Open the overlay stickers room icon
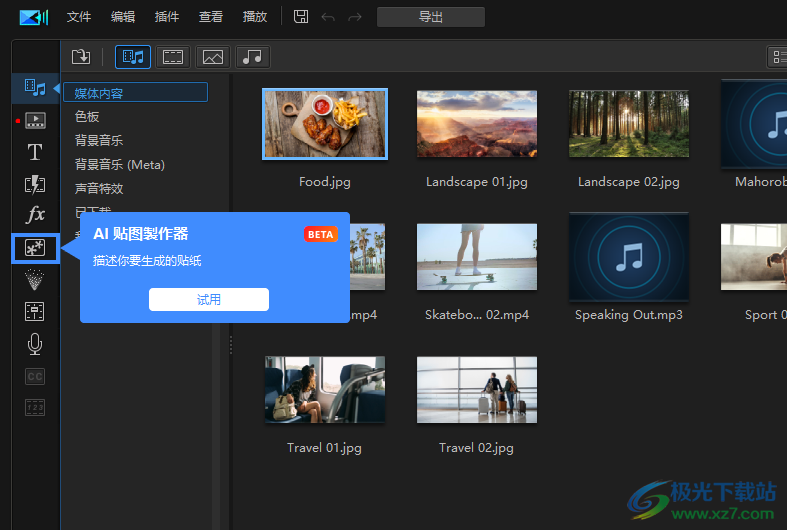The height and width of the screenshot is (530, 787). [x=35, y=248]
